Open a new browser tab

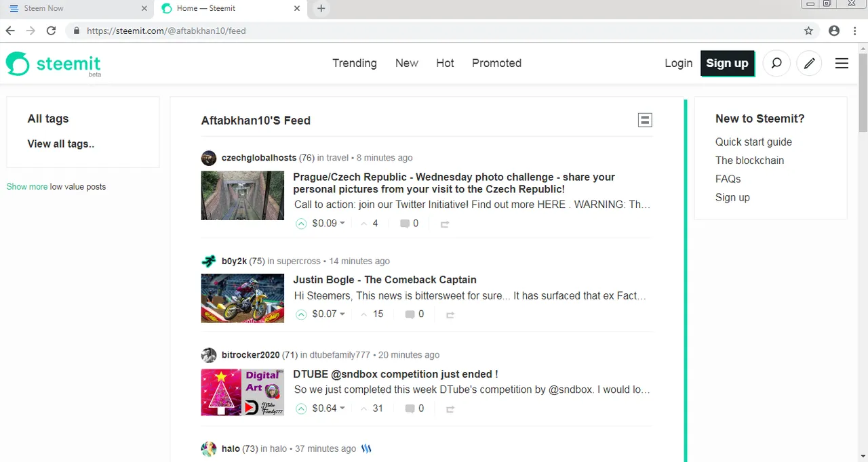click(321, 9)
